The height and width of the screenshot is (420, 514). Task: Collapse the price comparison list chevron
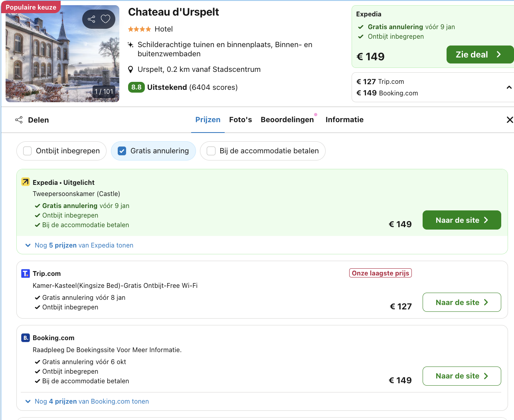(509, 87)
